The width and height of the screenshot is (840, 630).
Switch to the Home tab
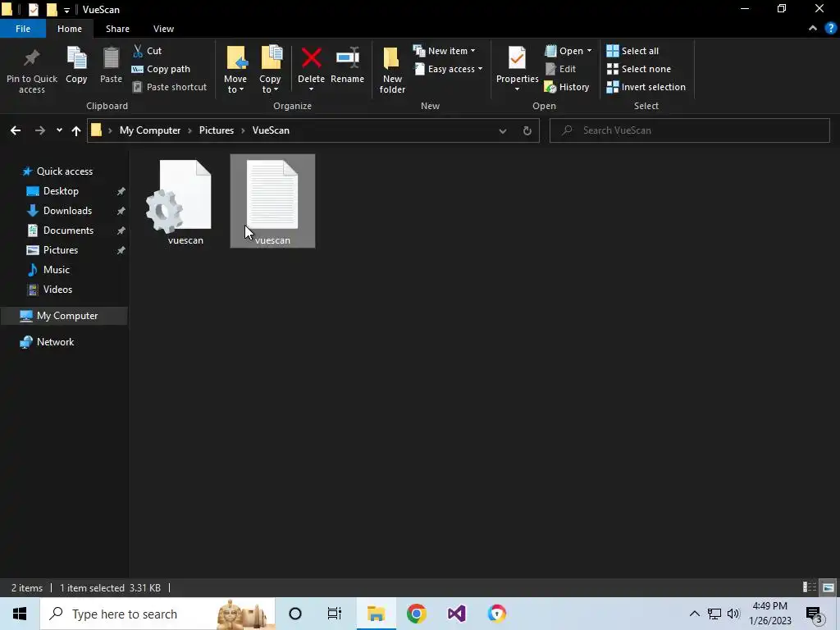(x=70, y=29)
